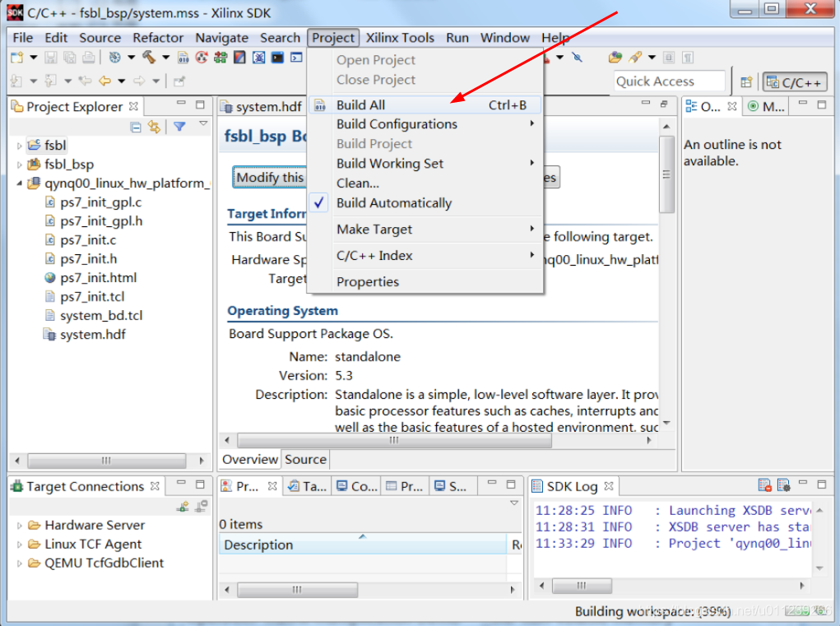
Task: Click the Project Explorer horizontal scrollbar
Action: click(107, 461)
